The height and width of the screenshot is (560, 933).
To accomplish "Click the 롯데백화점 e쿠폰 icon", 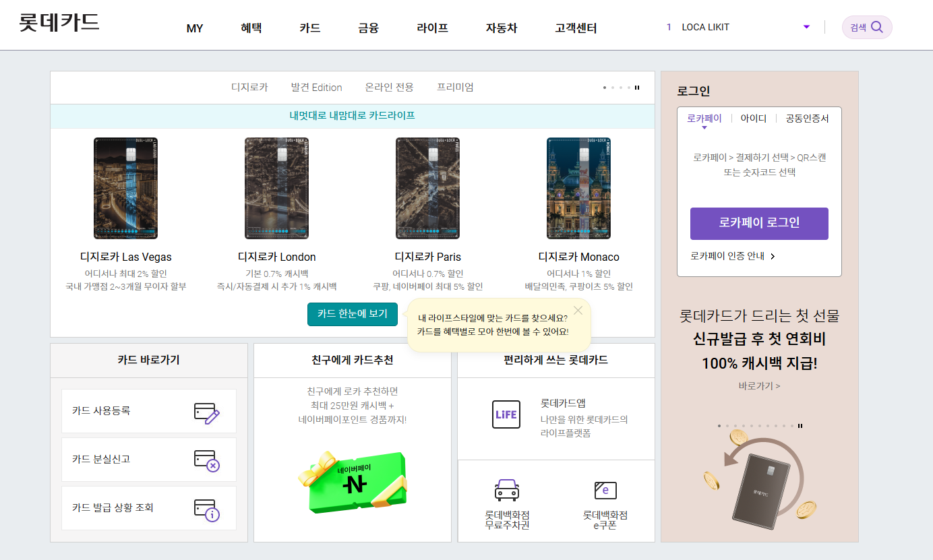I will pos(605,490).
